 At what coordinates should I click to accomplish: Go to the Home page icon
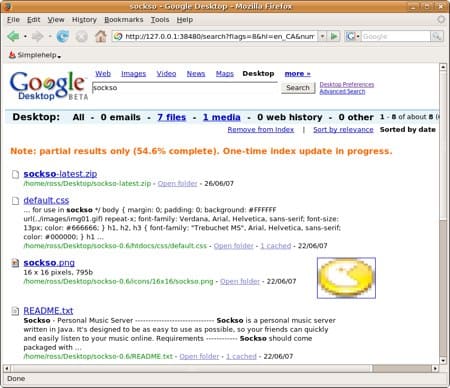pos(101,36)
